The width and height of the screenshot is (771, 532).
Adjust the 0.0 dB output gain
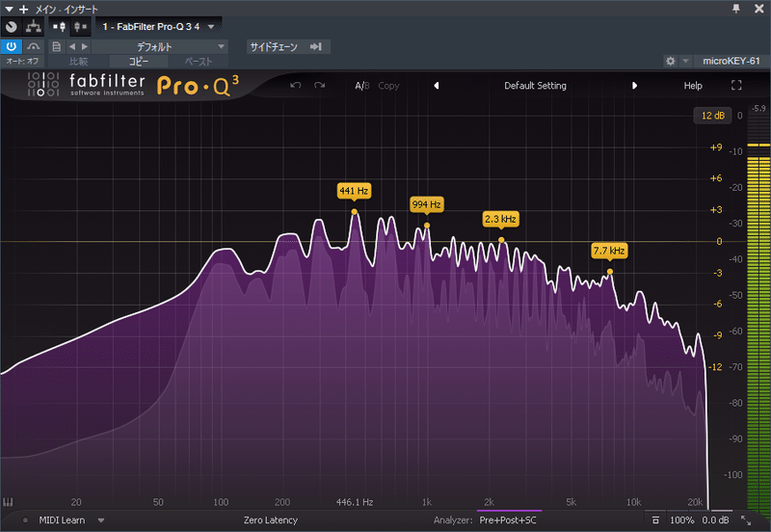[715, 520]
